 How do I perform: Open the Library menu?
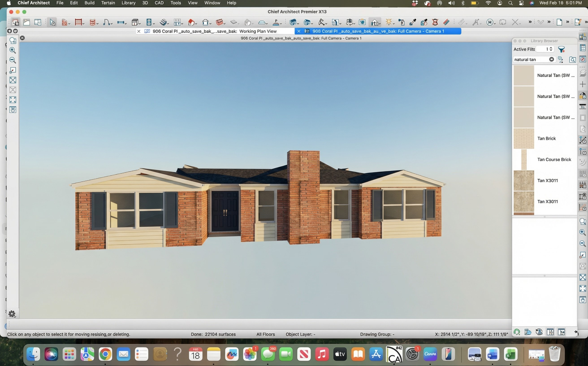pos(128,3)
